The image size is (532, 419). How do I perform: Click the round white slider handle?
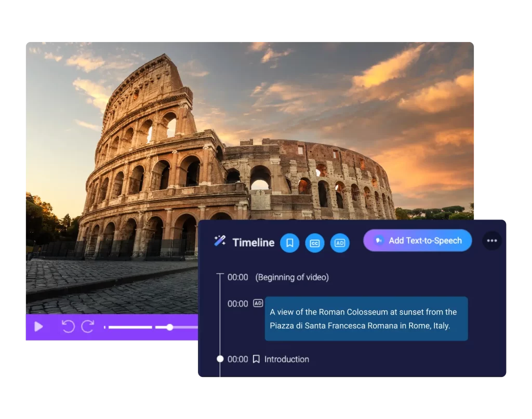(x=170, y=327)
